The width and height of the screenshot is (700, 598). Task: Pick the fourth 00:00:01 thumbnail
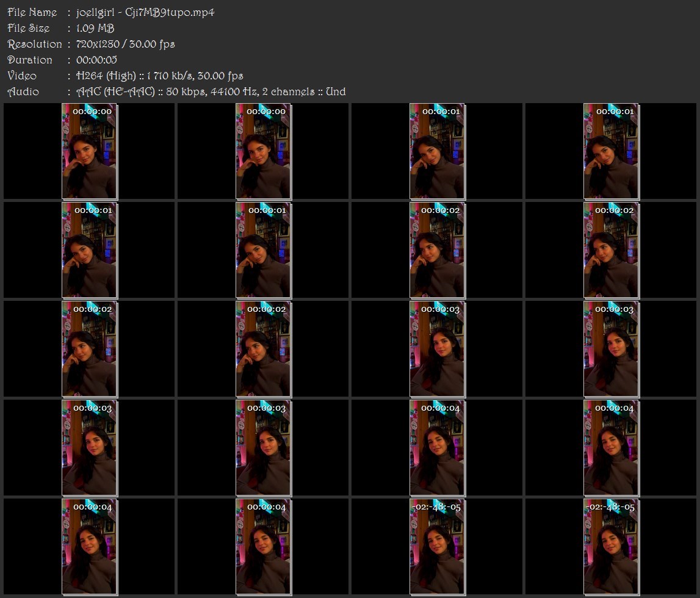[x=264, y=250]
